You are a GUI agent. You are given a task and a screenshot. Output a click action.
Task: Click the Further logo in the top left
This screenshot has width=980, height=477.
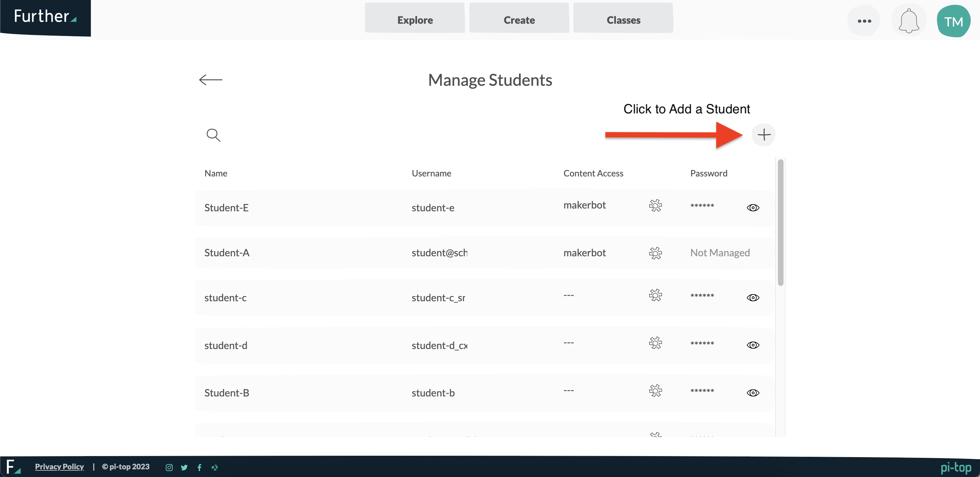42,16
